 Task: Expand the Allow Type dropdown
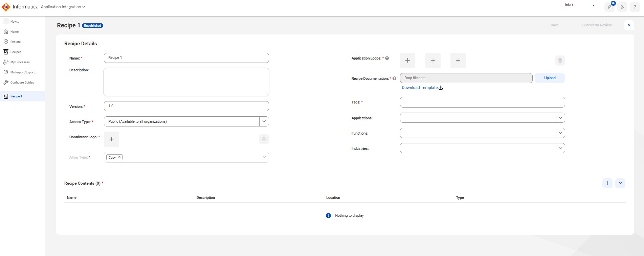pos(264,157)
